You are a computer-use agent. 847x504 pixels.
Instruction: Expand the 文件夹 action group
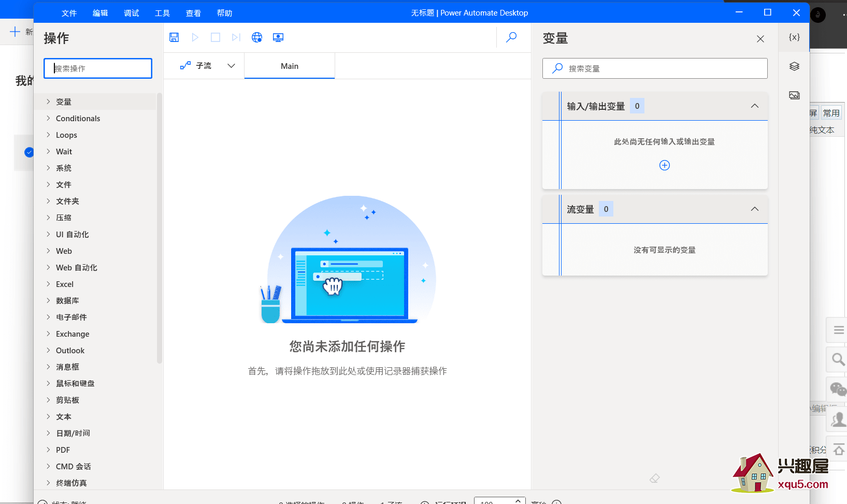pos(48,201)
